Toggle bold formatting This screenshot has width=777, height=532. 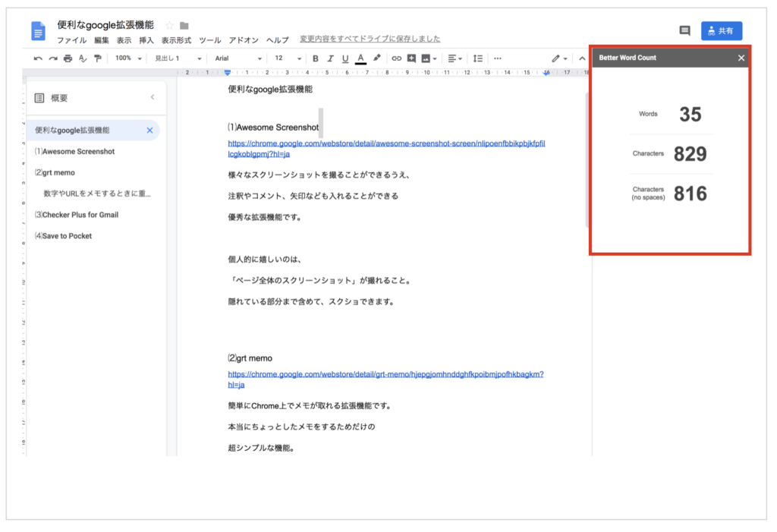pos(315,58)
